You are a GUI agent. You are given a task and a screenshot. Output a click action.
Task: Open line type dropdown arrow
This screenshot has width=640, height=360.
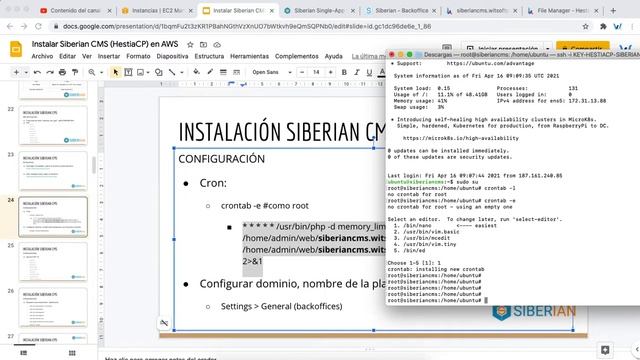181,72
